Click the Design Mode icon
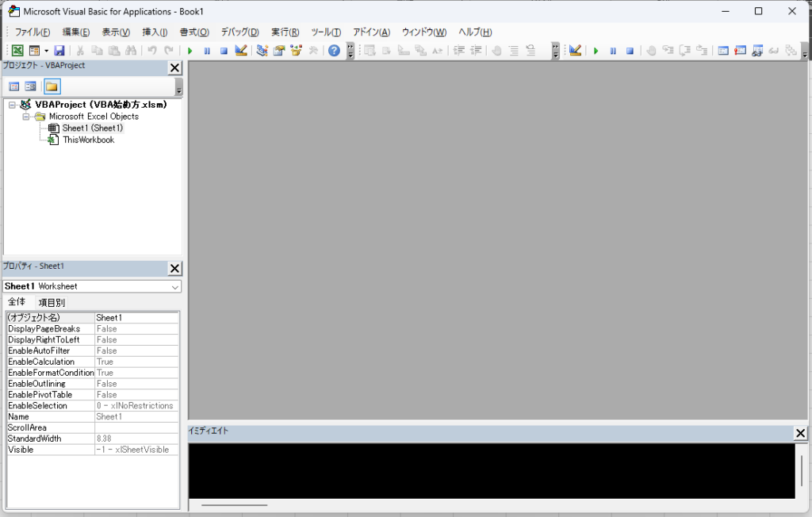This screenshot has height=517, width=812. [x=241, y=50]
